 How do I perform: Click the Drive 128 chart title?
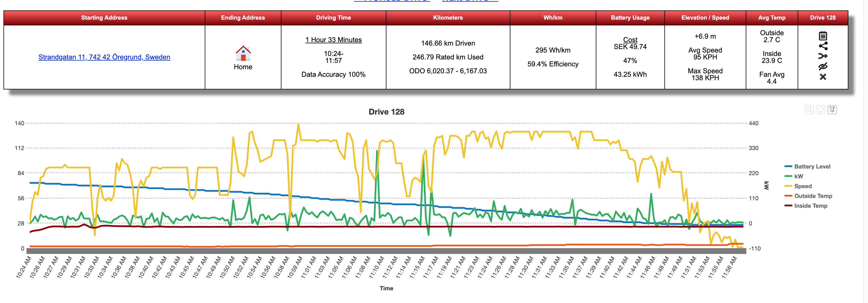coord(386,112)
